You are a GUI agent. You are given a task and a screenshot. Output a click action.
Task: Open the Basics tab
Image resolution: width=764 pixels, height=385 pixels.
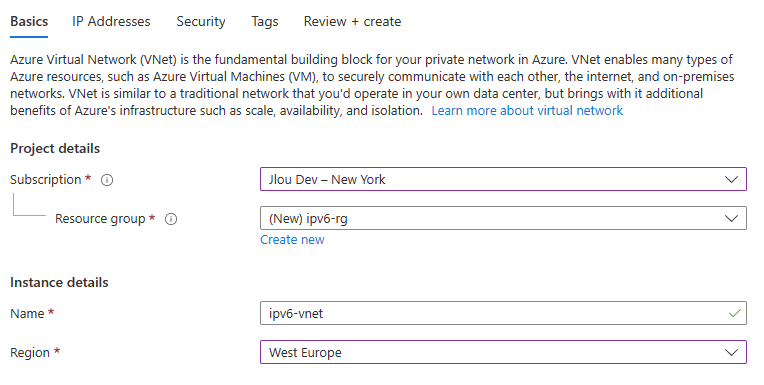pyautogui.click(x=29, y=21)
